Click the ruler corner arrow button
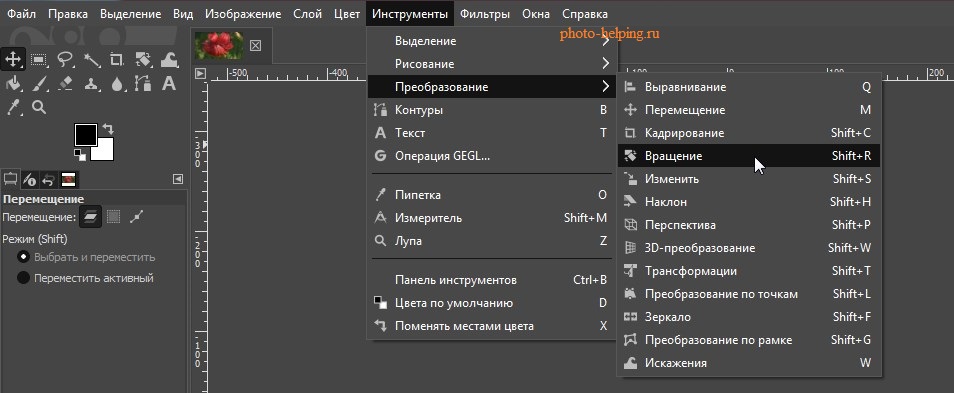This screenshot has width=954, height=393. click(200, 74)
